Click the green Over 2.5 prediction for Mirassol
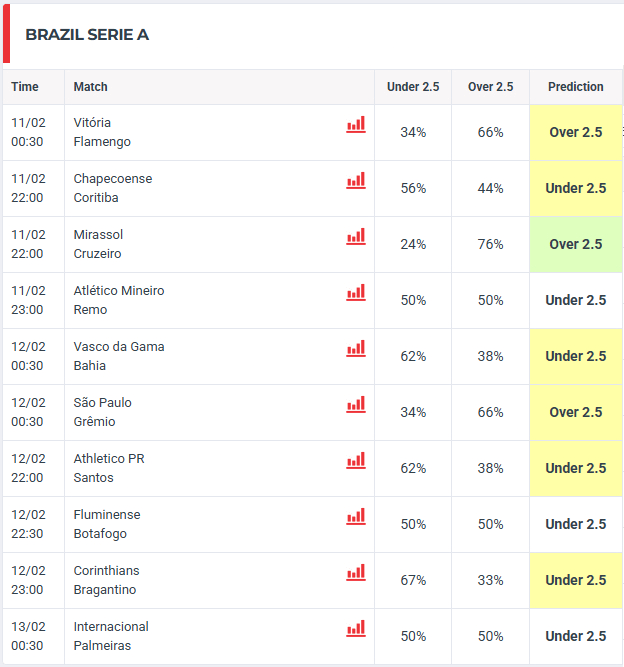 (x=576, y=244)
